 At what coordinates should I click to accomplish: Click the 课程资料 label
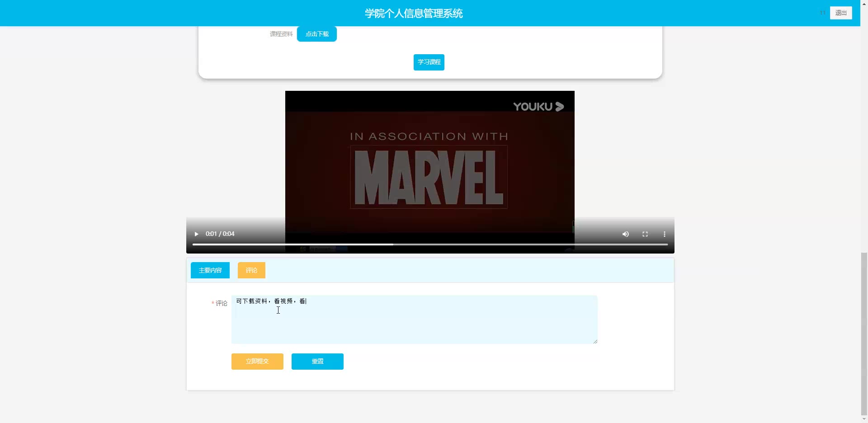click(x=281, y=34)
